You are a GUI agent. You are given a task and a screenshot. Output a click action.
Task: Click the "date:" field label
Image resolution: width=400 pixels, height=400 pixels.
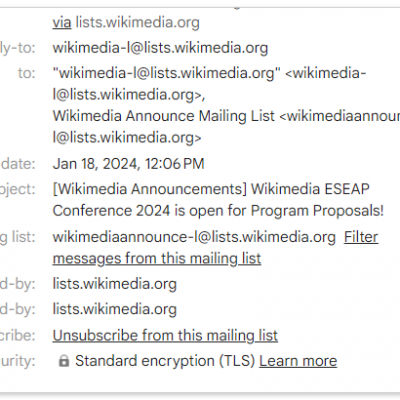coord(18,164)
